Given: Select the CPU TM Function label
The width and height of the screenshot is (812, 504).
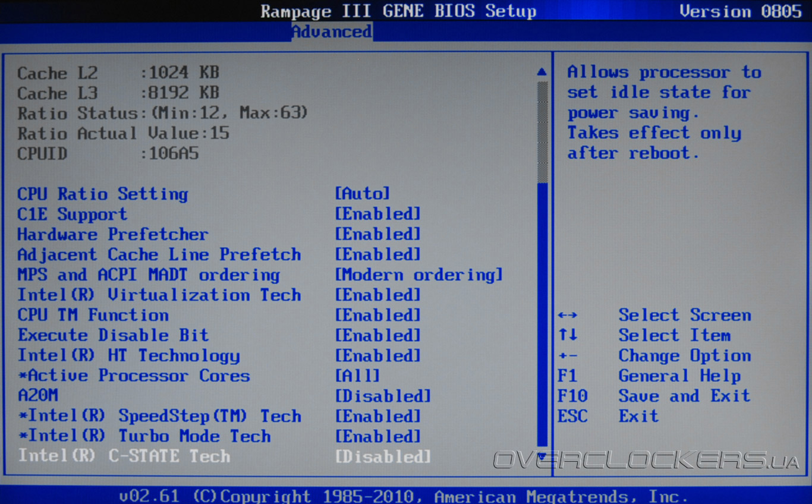Looking at the screenshot, I should tap(93, 315).
